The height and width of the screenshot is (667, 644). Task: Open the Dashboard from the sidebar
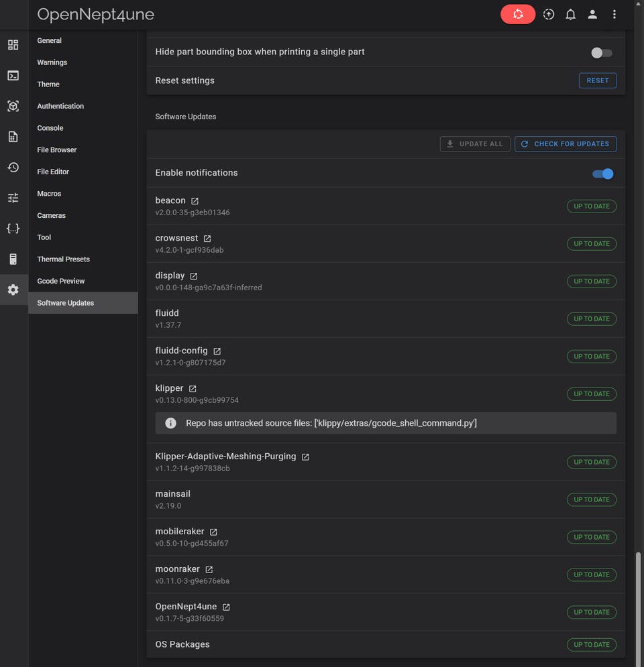point(13,45)
